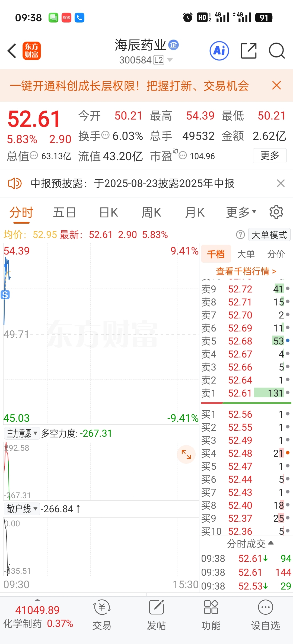Tap the 多空力度 -267.31 label
This screenshot has width=293, height=644.
(x=77, y=433)
